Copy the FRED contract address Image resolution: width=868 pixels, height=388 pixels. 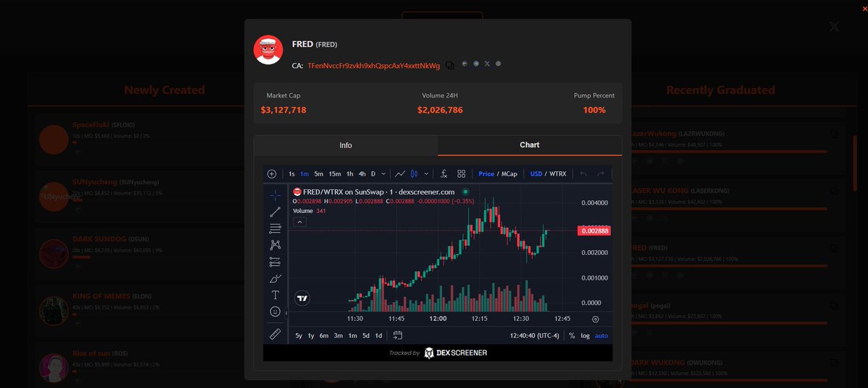(450, 65)
